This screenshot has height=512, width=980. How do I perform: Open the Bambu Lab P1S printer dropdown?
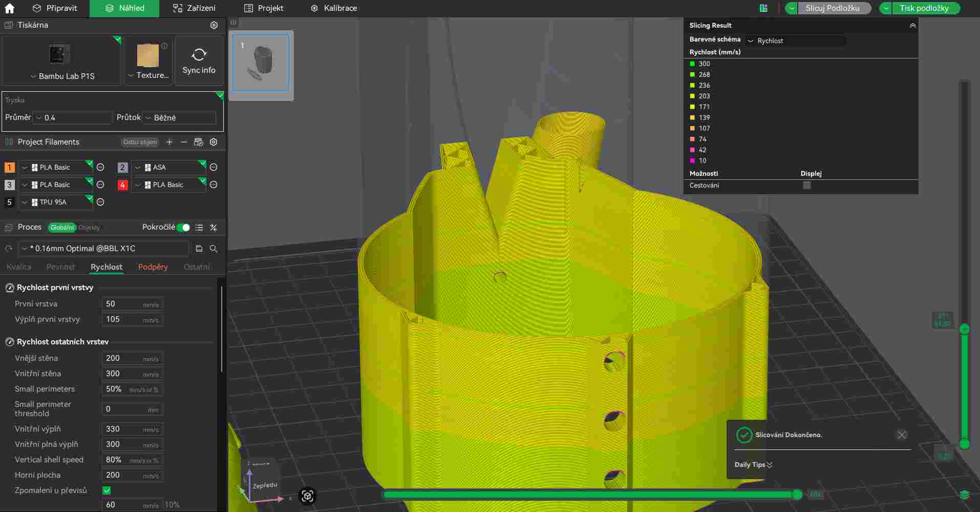point(61,76)
